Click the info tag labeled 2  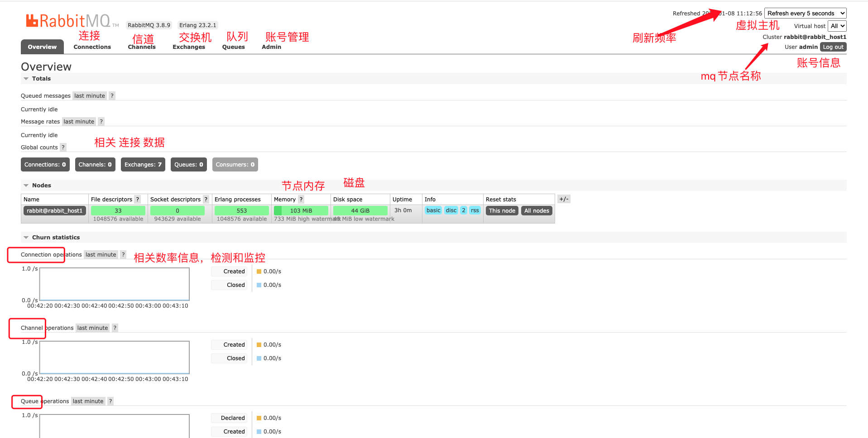click(x=464, y=210)
